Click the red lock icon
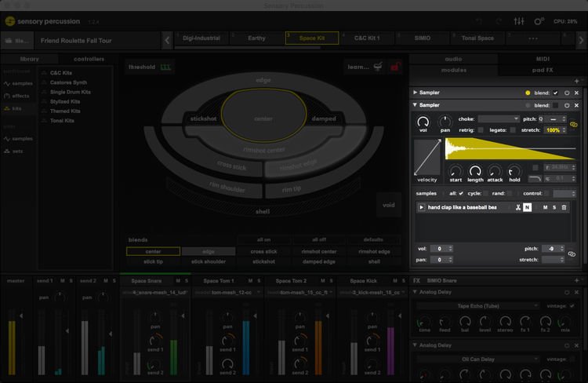 pyautogui.click(x=394, y=67)
